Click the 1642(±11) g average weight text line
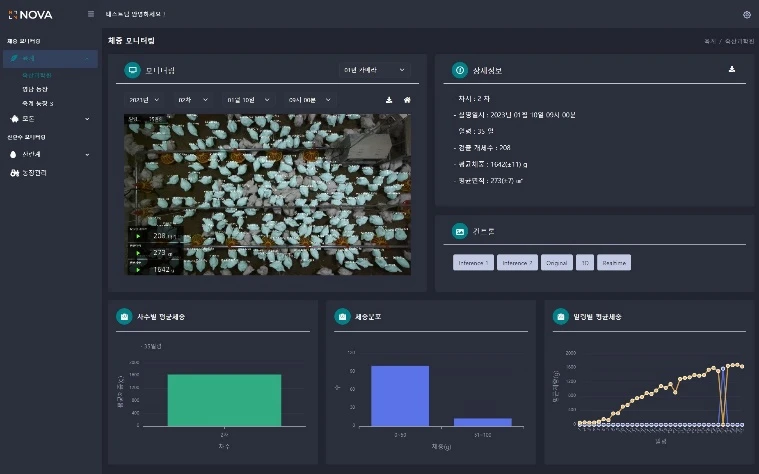The height and width of the screenshot is (474, 759). 490,164
